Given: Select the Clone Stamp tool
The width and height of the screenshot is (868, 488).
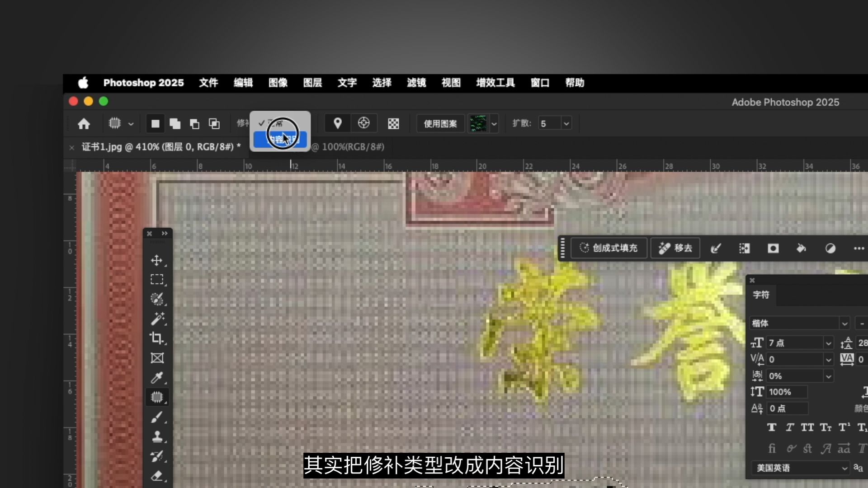Looking at the screenshot, I should click(x=157, y=436).
